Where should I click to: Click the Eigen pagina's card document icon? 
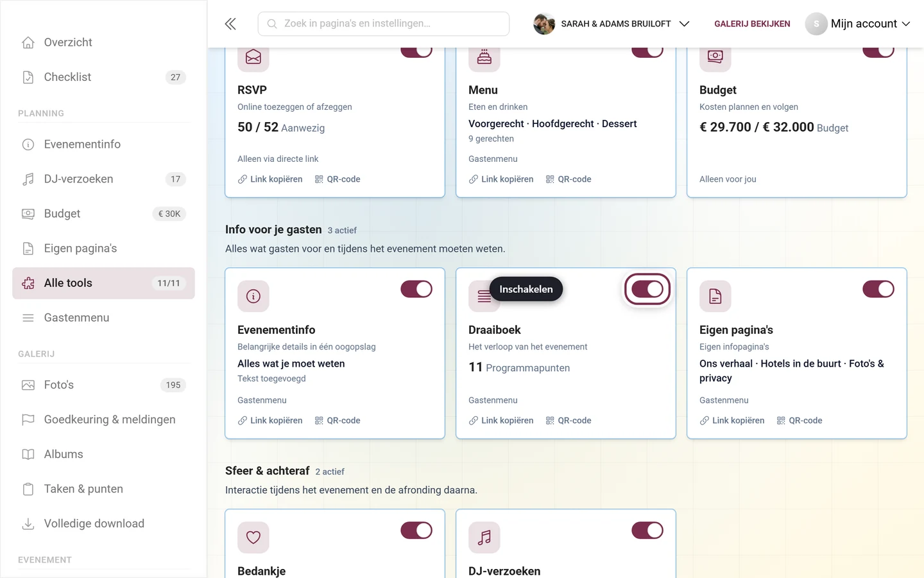tap(715, 296)
